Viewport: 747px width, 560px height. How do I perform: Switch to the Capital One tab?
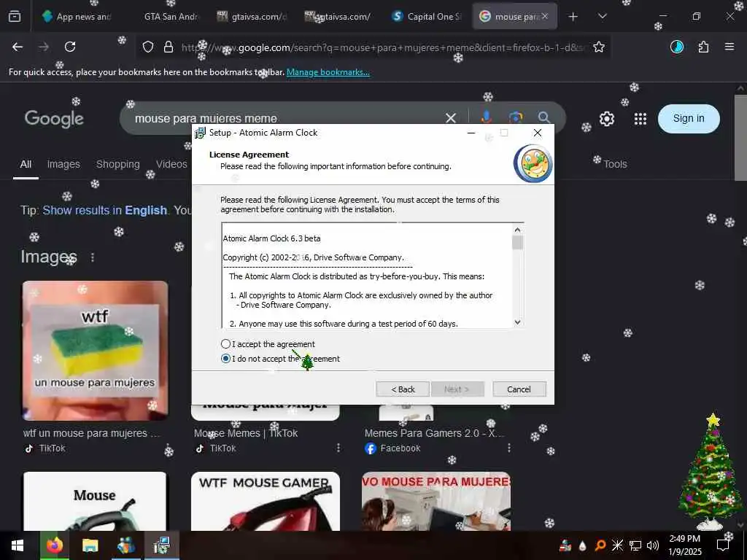(426, 17)
